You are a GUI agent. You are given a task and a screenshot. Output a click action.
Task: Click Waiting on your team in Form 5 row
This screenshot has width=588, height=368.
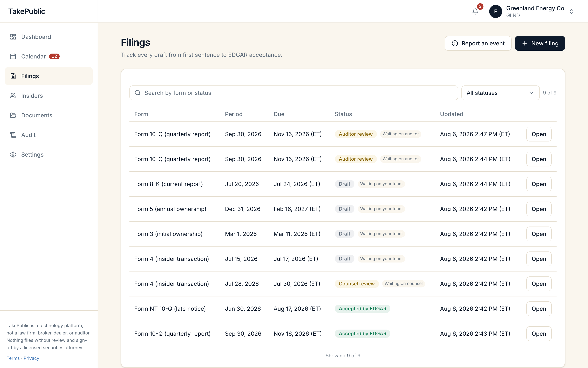click(381, 209)
